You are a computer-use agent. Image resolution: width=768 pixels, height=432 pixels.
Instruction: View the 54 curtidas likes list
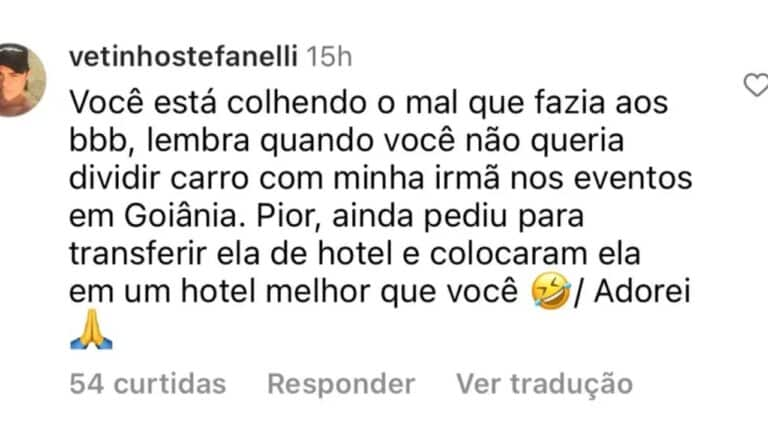click(148, 383)
